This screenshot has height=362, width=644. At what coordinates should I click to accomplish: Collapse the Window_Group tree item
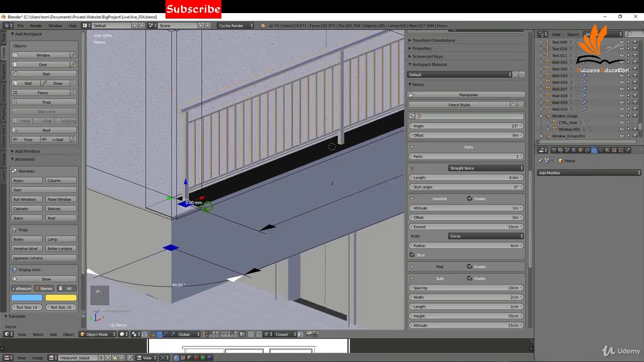click(541, 116)
